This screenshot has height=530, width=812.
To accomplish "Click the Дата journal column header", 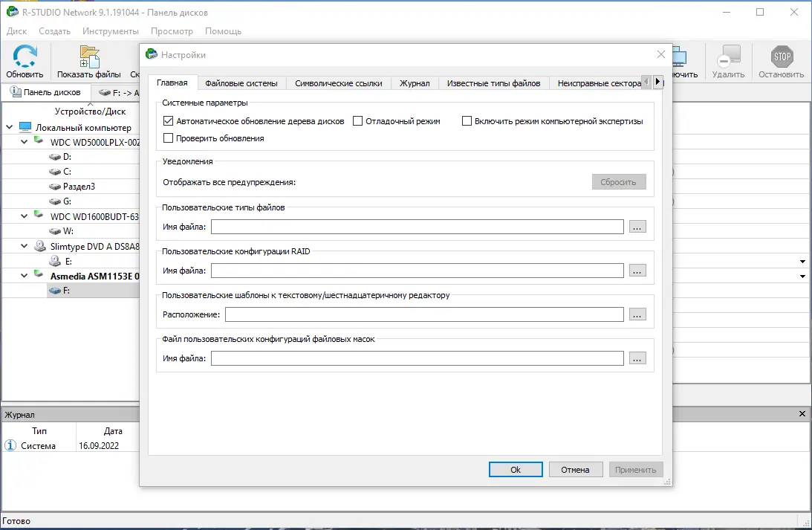I will (x=113, y=430).
